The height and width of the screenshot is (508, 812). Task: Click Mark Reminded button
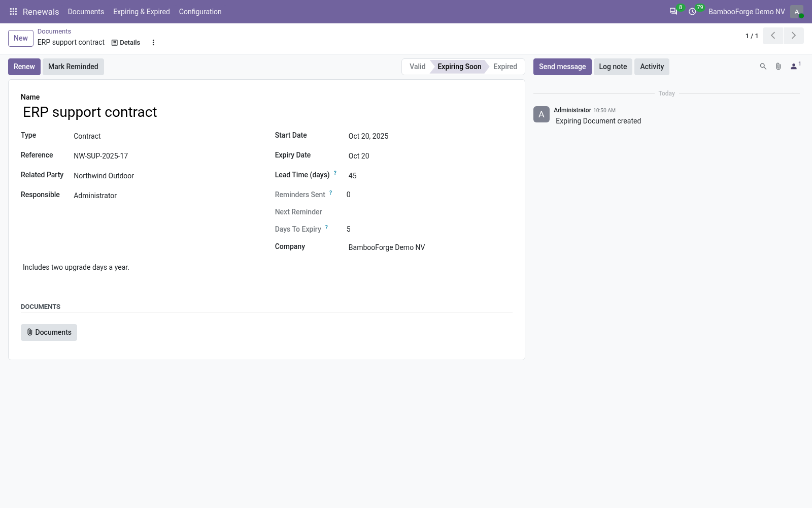(73, 67)
